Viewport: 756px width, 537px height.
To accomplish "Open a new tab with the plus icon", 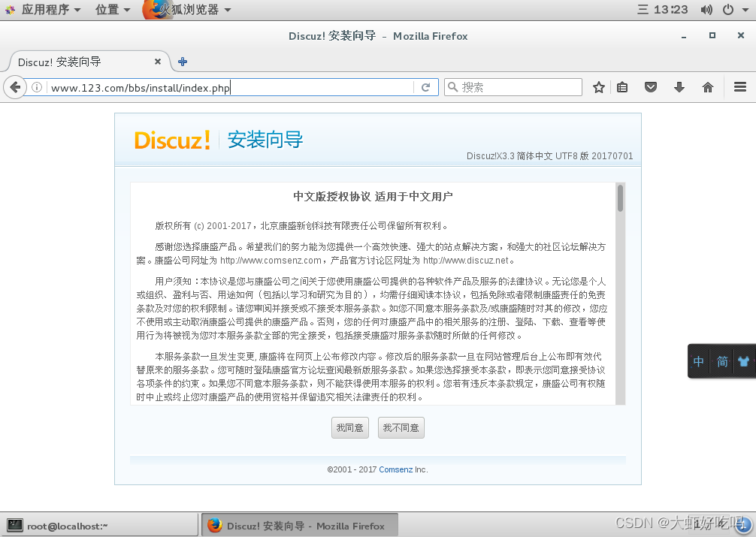I will [183, 62].
